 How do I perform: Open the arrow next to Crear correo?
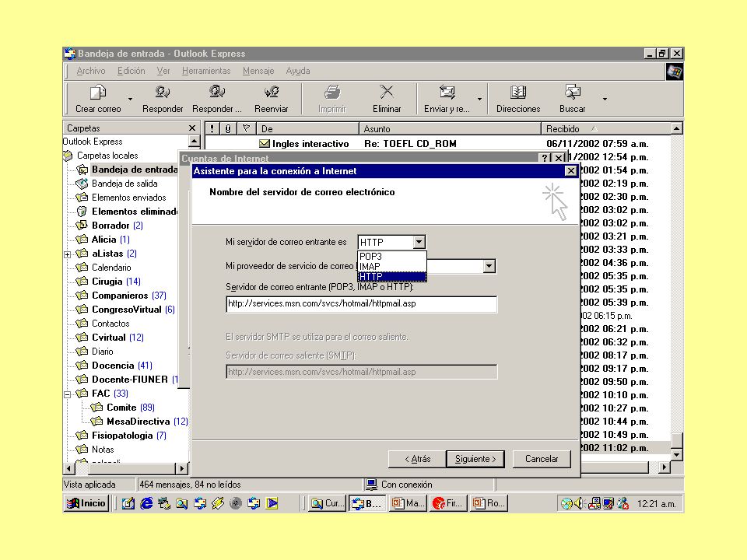tap(130, 99)
